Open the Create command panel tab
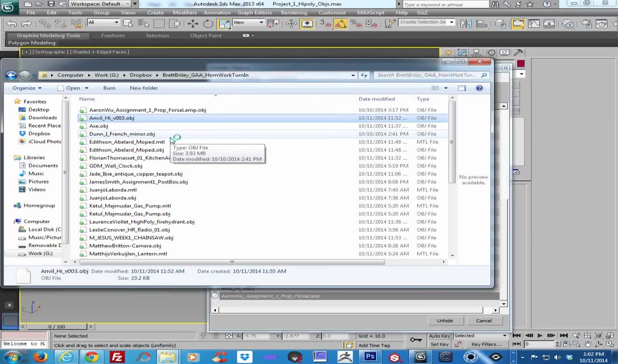 449,53
